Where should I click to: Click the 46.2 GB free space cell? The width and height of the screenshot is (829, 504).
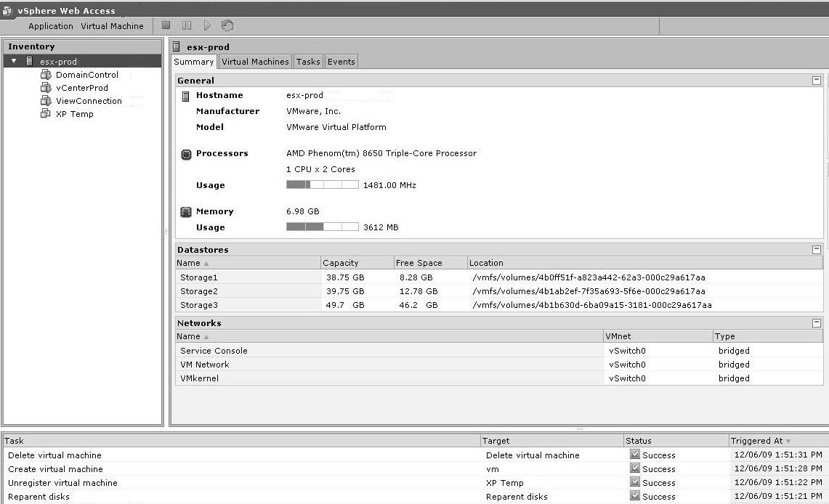click(418, 305)
